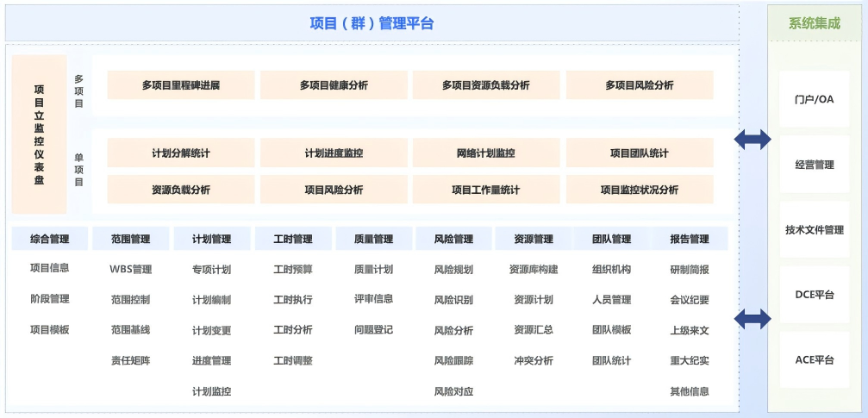Open ACE平台 integration card
868x418 pixels.
[814, 359]
